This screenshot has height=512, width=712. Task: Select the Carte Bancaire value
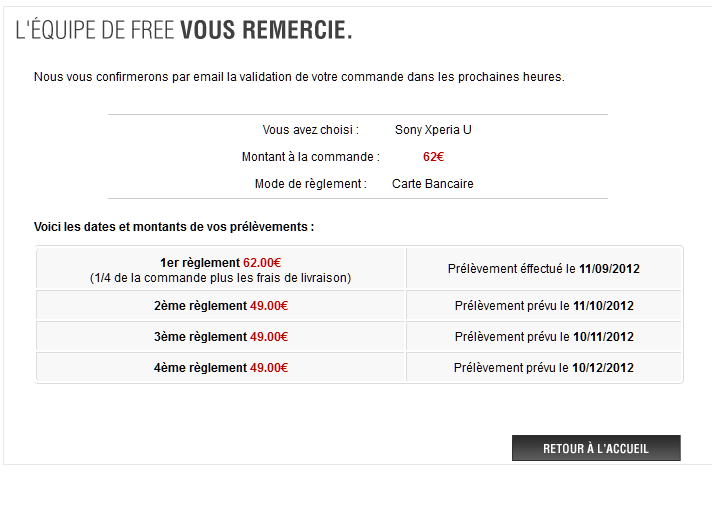pos(433,184)
